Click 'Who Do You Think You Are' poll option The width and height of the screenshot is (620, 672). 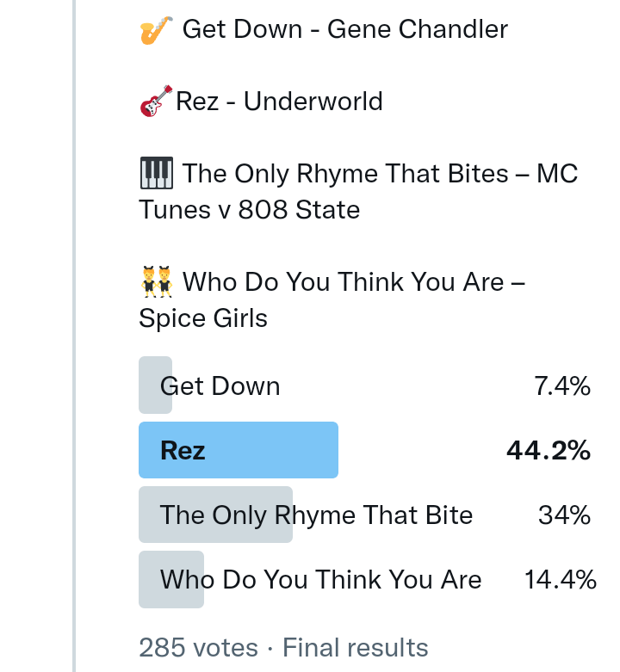click(320, 579)
